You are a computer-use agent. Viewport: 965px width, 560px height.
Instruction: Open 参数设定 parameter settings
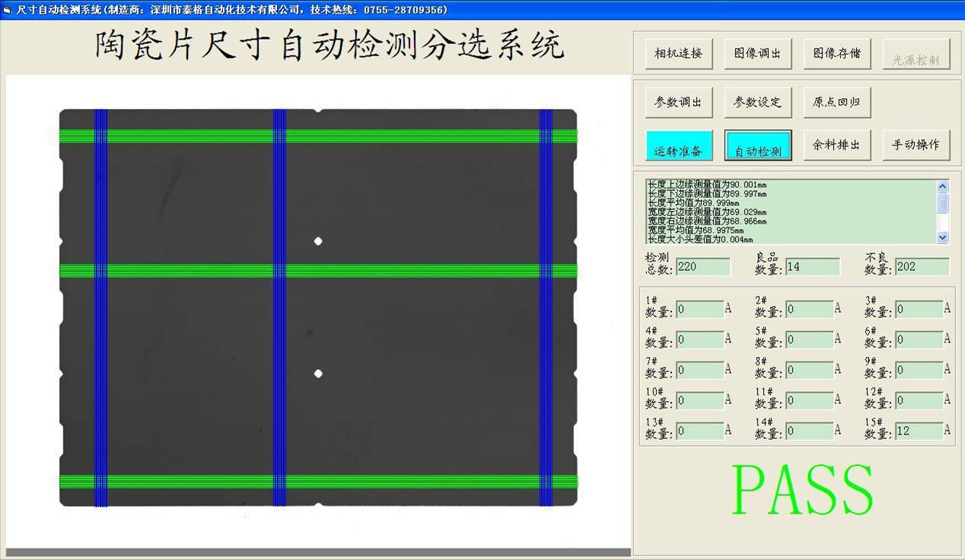point(757,102)
